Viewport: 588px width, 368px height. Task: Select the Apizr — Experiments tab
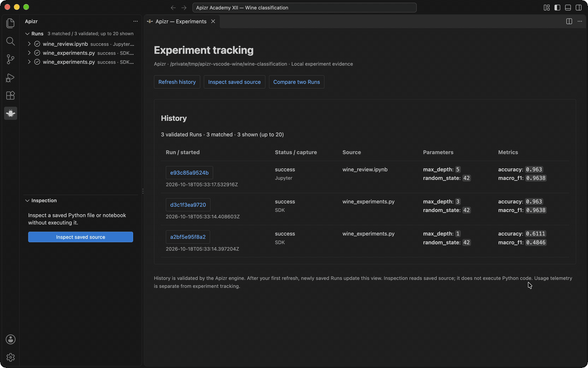[182, 21]
